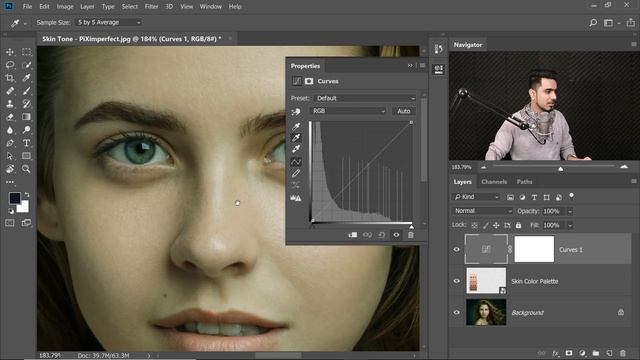The image size is (640, 360).
Task: Switch to the Paths tab
Action: 524,182
